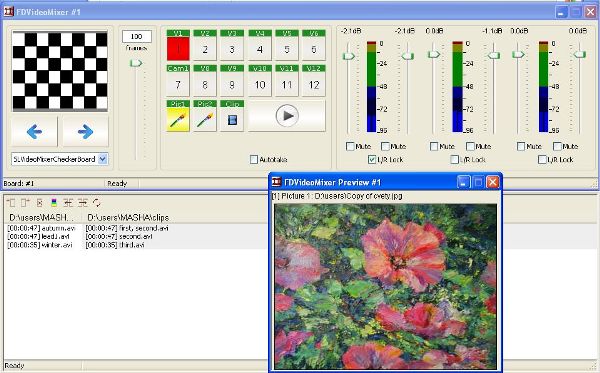The height and width of the screenshot is (373, 600).
Task: Select video source V8 button 8
Action: pos(205,81)
